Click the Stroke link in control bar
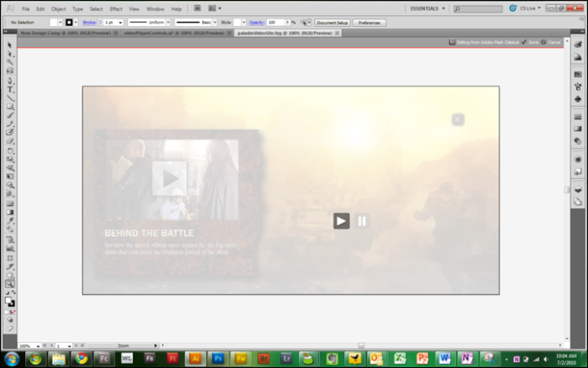 coord(89,23)
